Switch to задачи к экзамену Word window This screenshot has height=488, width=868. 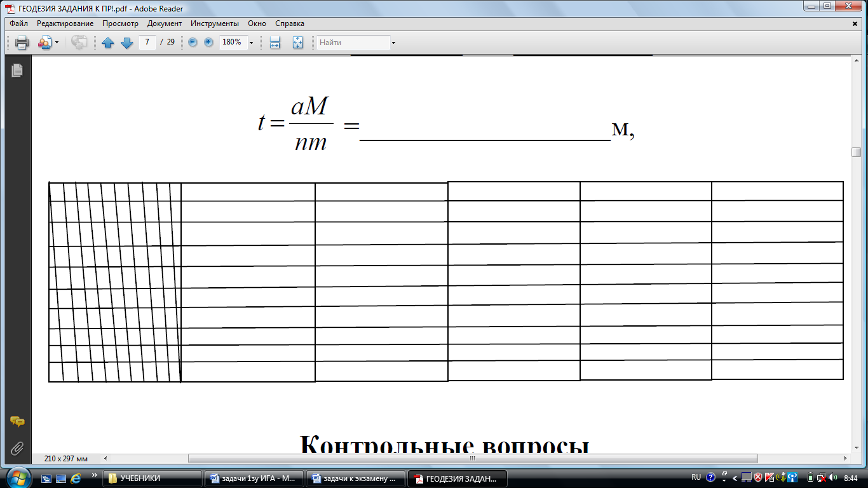click(357, 478)
